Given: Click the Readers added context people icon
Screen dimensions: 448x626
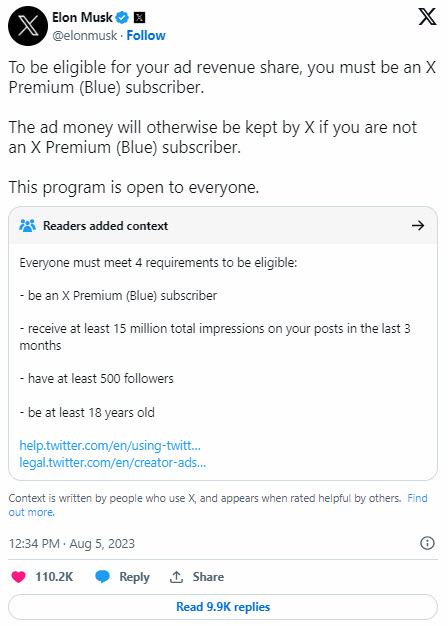Looking at the screenshot, I should point(28,226).
